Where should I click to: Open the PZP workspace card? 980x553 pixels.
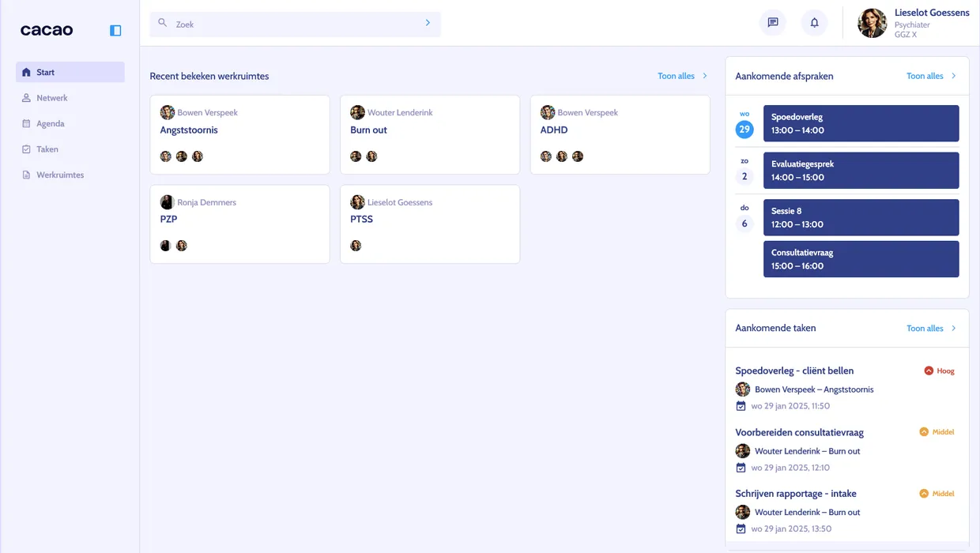click(239, 224)
